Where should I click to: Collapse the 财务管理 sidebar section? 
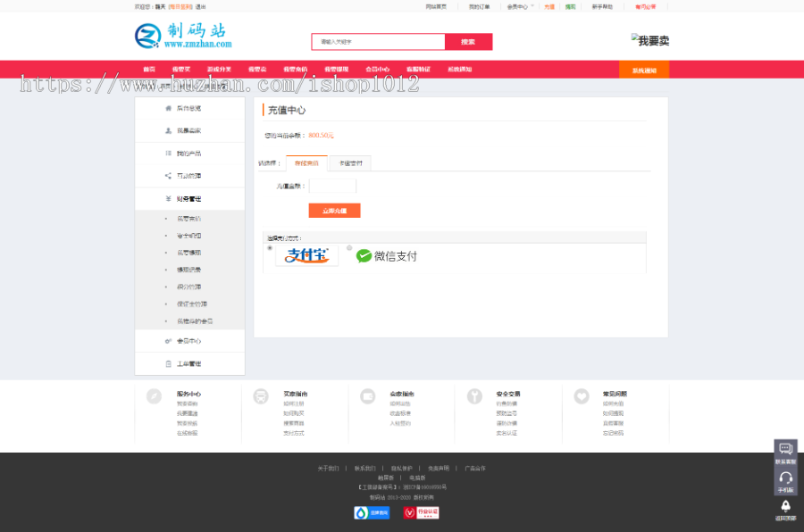coord(188,199)
